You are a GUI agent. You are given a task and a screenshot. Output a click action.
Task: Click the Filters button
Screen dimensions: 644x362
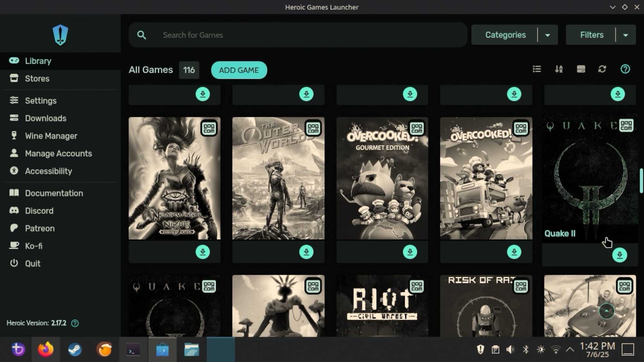point(591,35)
